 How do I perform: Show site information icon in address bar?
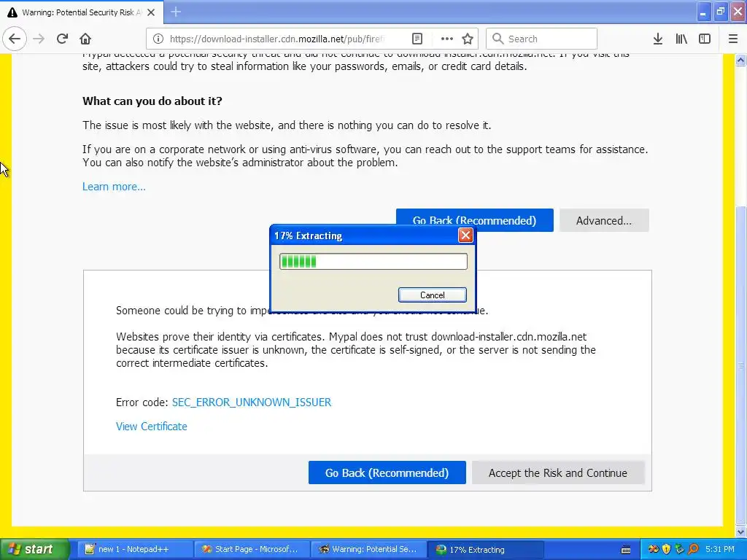(158, 39)
